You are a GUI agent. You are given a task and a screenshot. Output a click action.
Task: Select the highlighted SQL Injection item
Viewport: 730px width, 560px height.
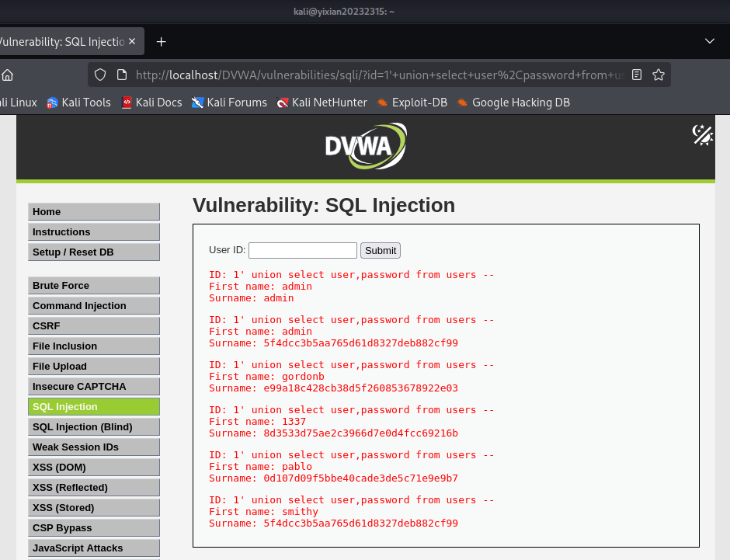(x=93, y=406)
